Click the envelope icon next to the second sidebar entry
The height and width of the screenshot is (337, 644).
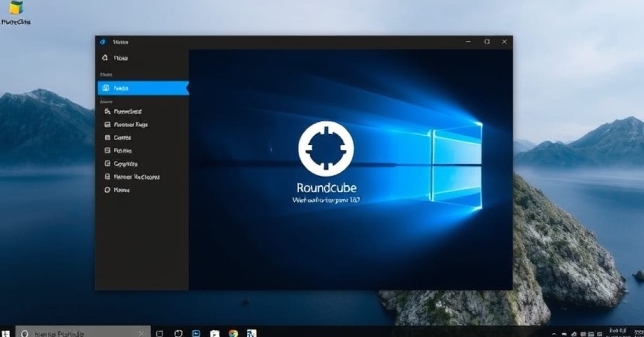[107, 124]
